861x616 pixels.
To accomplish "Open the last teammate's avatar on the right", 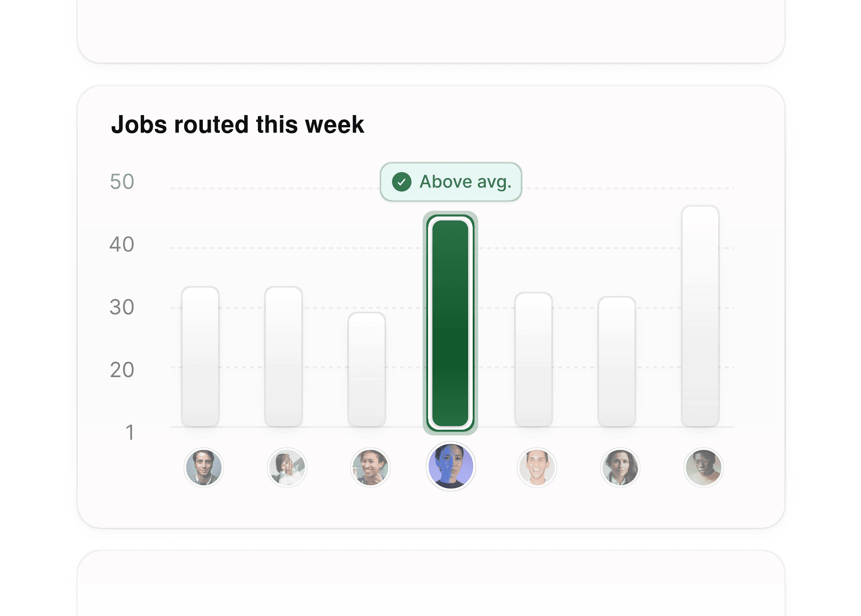I will tap(703, 467).
